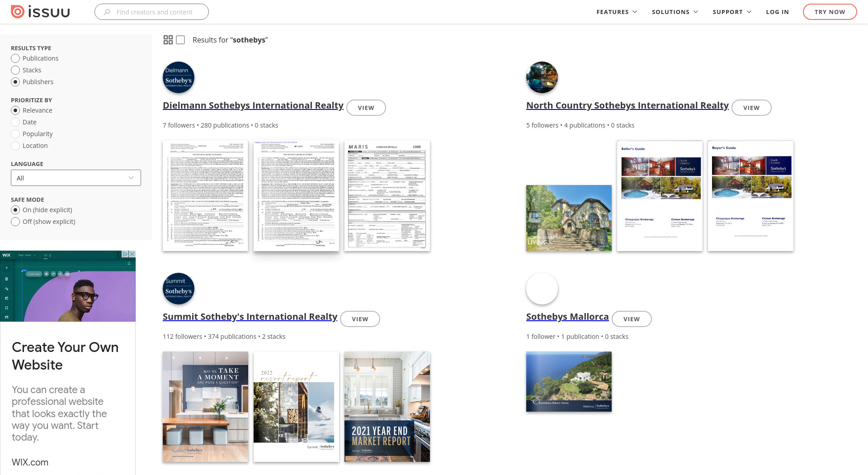The height and width of the screenshot is (475, 868).
Task: Open Buyer's Guide publication thumbnail
Action: tap(750, 196)
